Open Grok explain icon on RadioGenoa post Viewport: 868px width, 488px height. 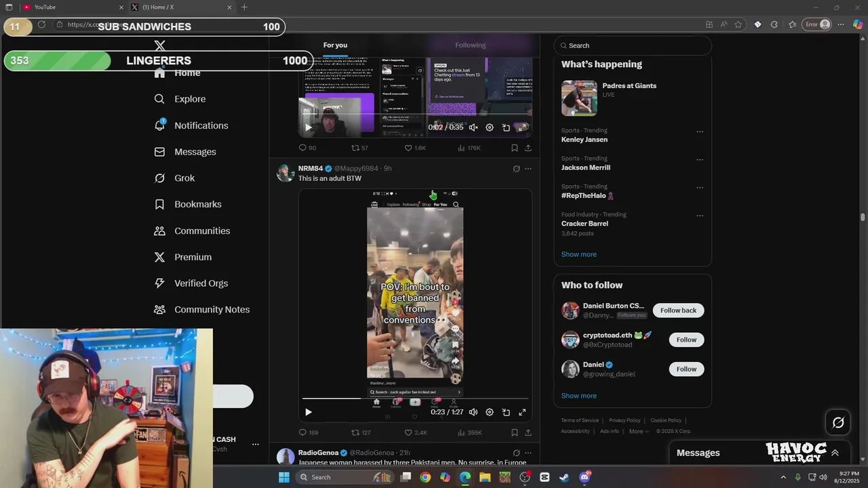coord(516,453)
